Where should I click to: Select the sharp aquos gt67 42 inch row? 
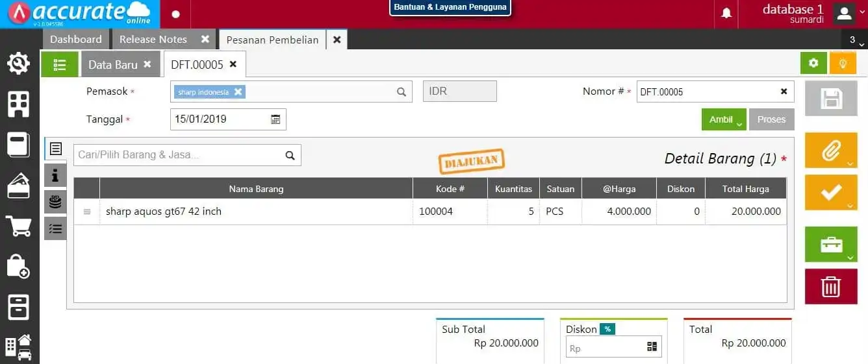430,212
